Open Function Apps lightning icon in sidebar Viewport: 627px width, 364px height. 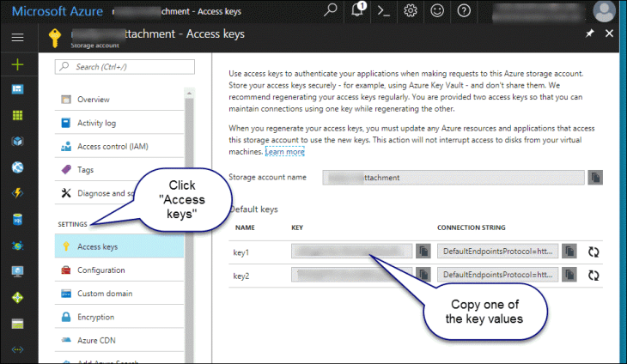click(17, 193)
